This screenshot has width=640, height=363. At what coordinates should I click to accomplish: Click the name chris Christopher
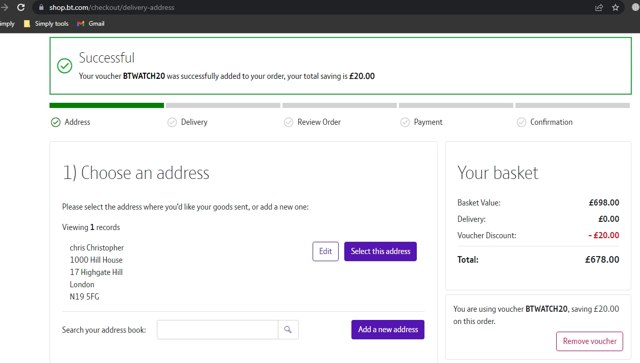click(x=97, y=248)
